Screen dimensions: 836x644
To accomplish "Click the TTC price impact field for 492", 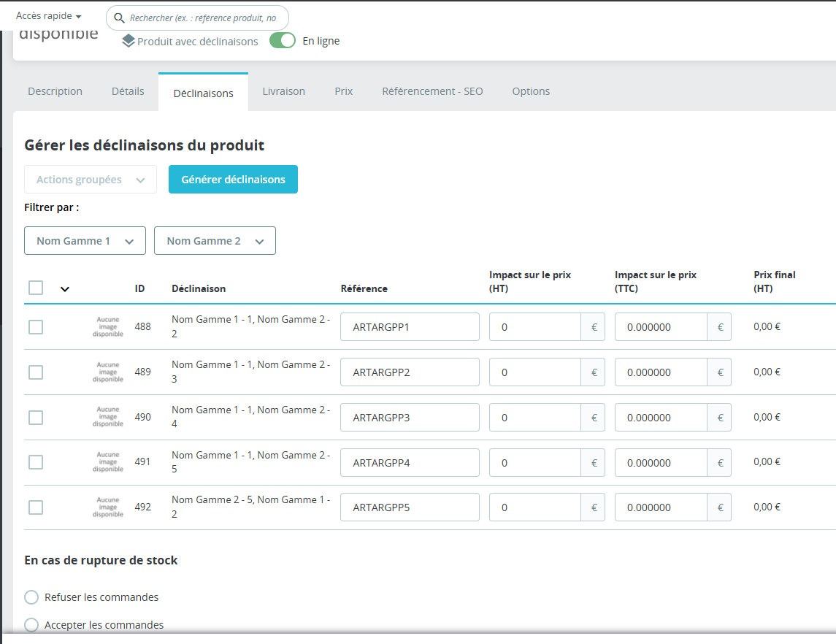I will pos(661,507).
